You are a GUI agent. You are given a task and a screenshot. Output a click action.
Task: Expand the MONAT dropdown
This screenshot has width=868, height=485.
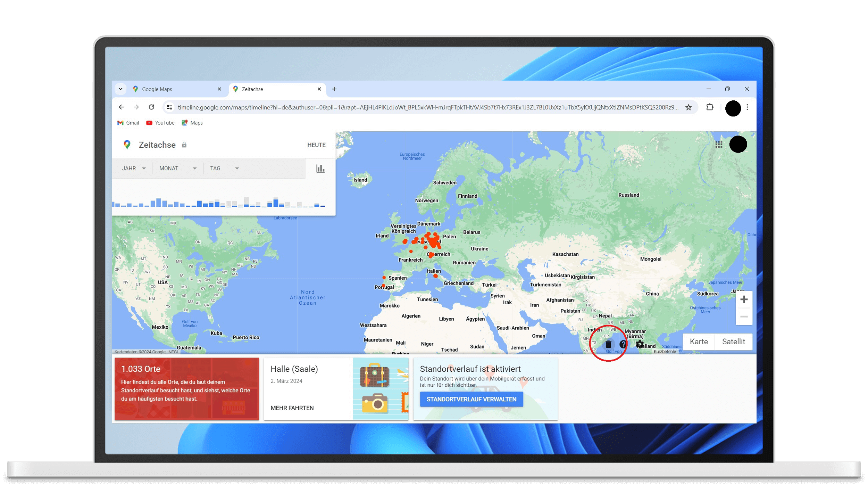pos(178,168)
